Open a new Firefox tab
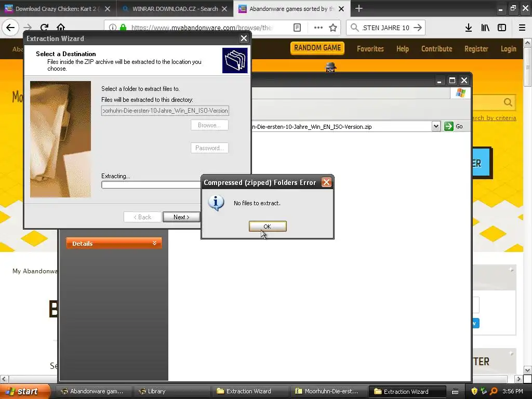 click(358, 8)
